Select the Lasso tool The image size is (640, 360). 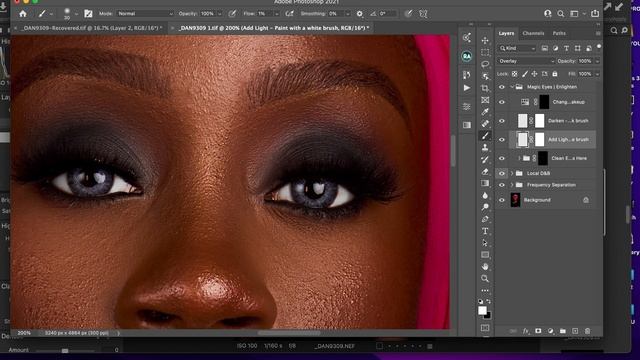[x=485, y=64]
